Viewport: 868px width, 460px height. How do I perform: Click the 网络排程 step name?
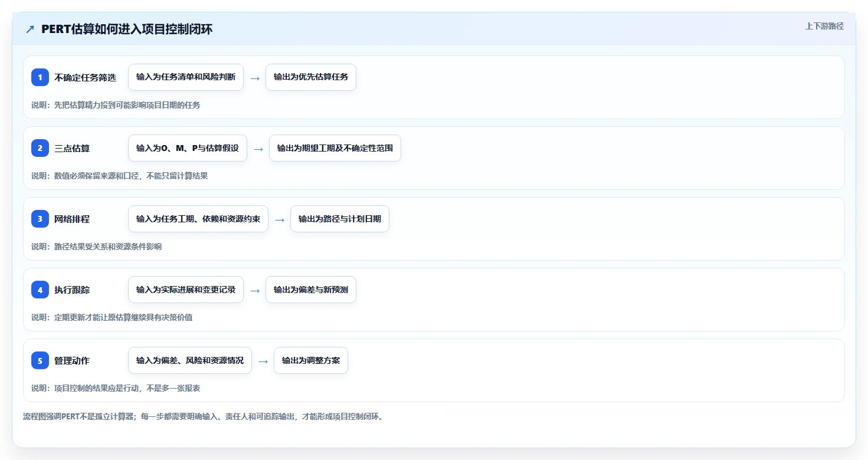pos(72,219)
